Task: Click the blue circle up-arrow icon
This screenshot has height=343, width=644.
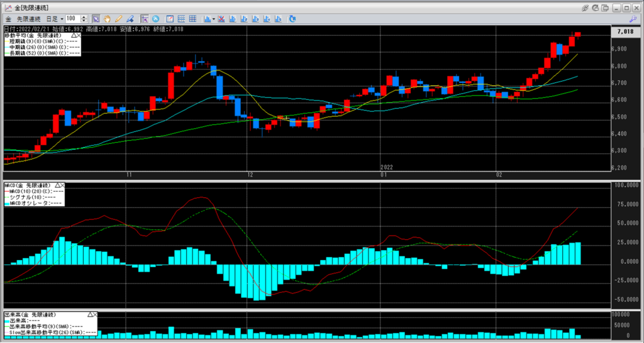Action: click(156, 19)
